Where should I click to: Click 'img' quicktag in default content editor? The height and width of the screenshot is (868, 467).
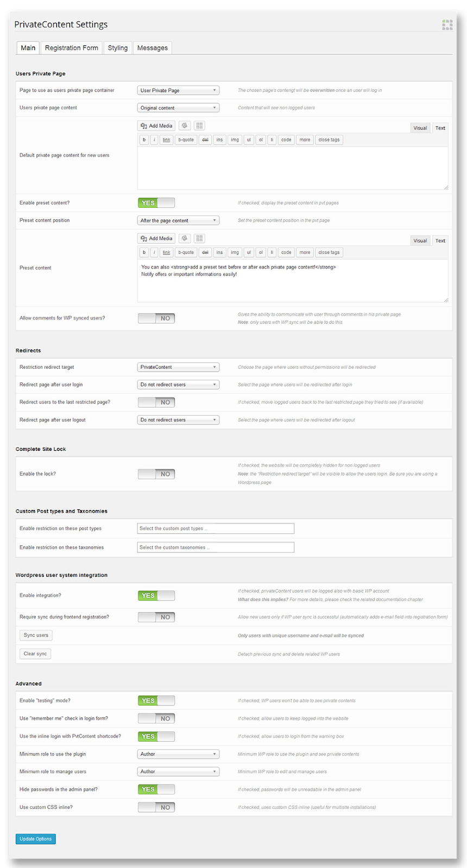(x=235, y=140)
